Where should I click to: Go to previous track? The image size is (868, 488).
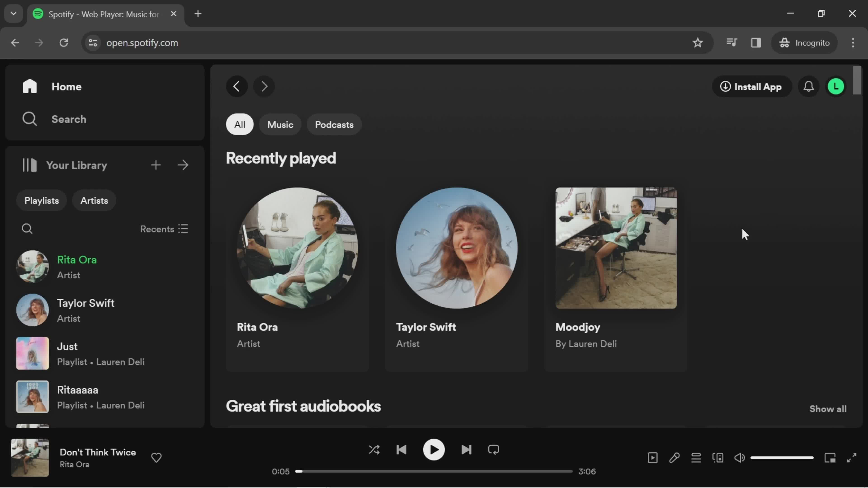[401, 450]
